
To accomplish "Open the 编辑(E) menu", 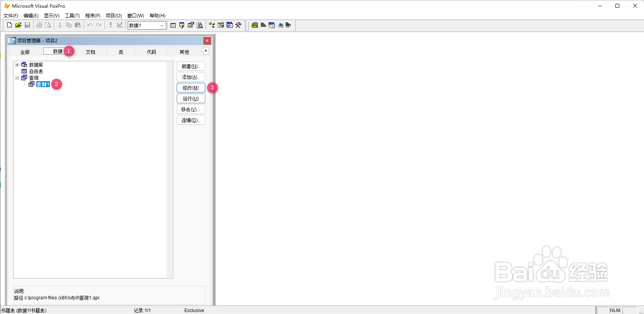I will [31, 16].
